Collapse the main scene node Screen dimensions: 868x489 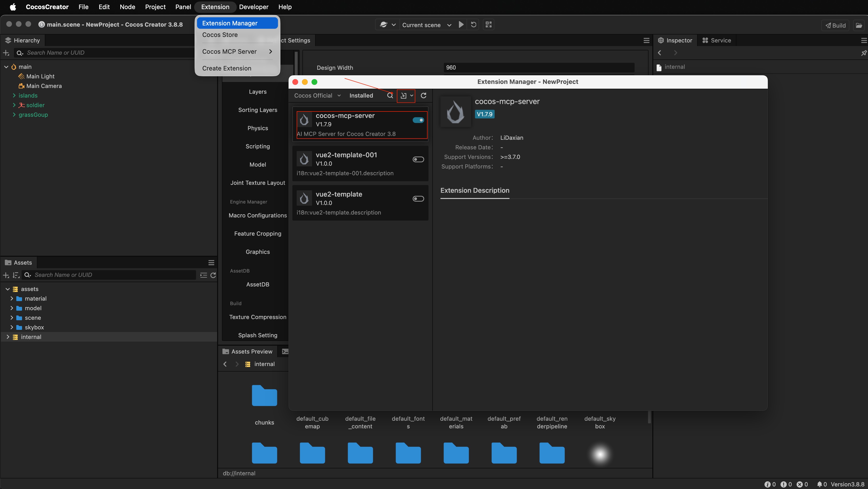(6, 67)
